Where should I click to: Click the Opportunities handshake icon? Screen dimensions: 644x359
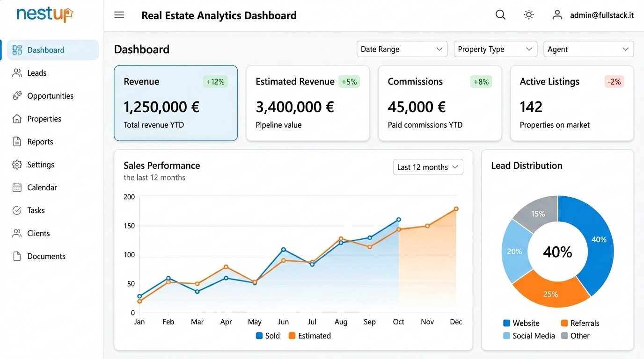tap(17, 96)
